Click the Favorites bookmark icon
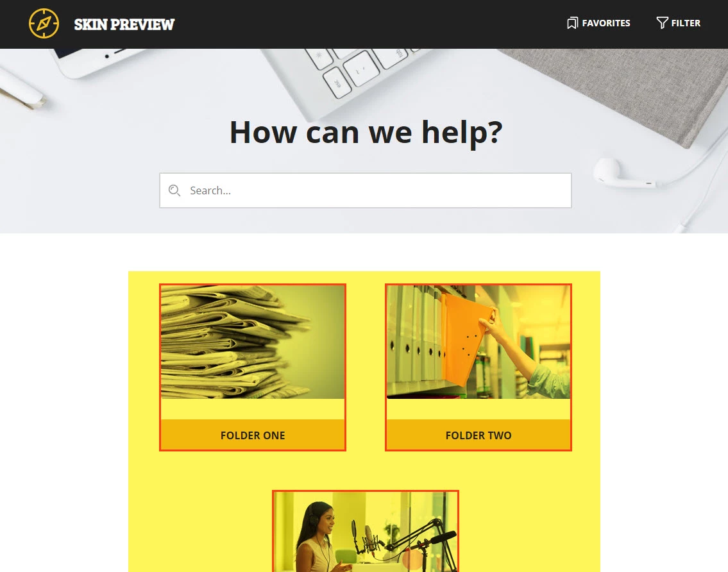Screen dimensions: 728x572 click(x=572, y=23)
